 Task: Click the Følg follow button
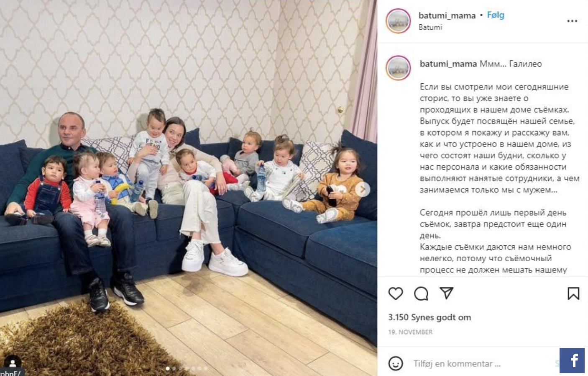(x=496, y=15)
